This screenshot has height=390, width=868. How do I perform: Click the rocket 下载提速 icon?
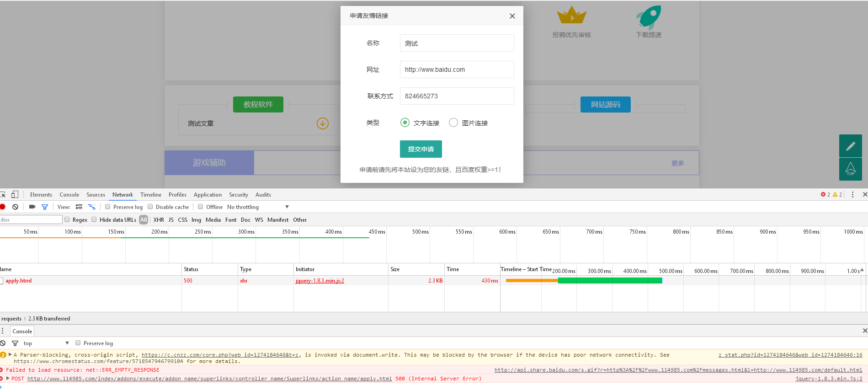pyautogui.click(x=649, y=17)
